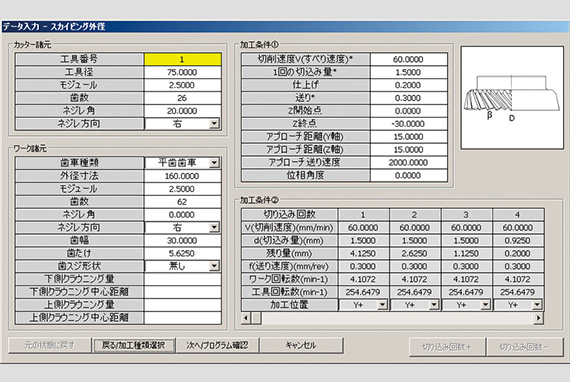
Task: Select the 工具番号 field highlighted yellow
Action: [182, 59]
